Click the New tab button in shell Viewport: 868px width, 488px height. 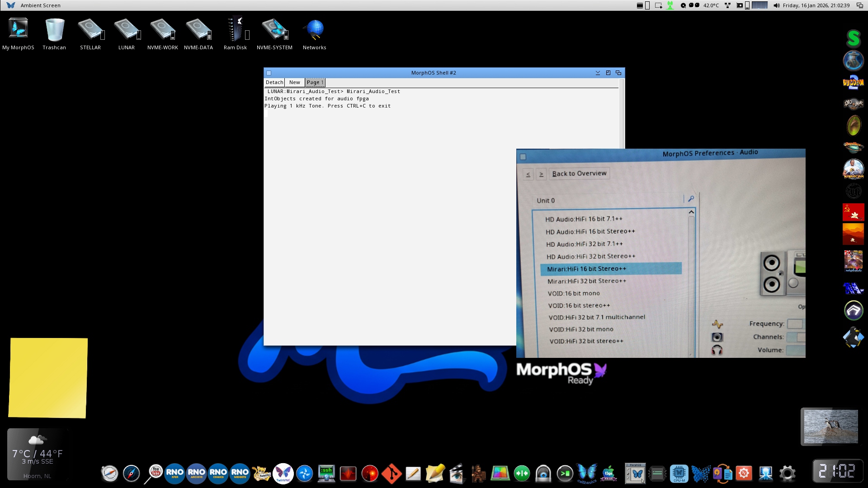click(x=295, y=82)
